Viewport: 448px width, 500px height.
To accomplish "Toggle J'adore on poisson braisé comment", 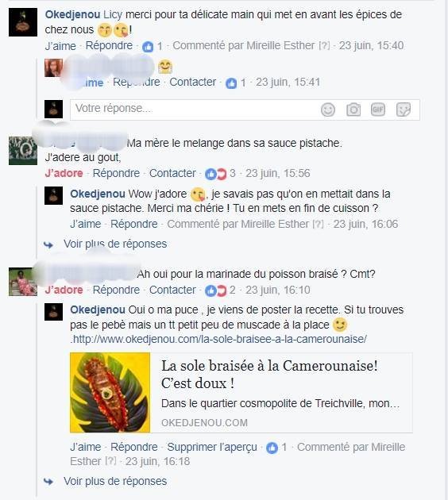I will [x=64, y=290].
